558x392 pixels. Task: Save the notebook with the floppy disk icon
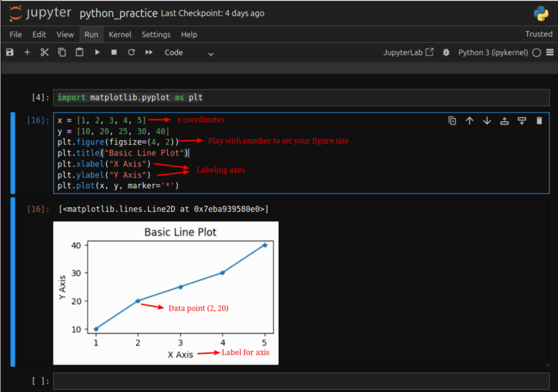[9, 52]
